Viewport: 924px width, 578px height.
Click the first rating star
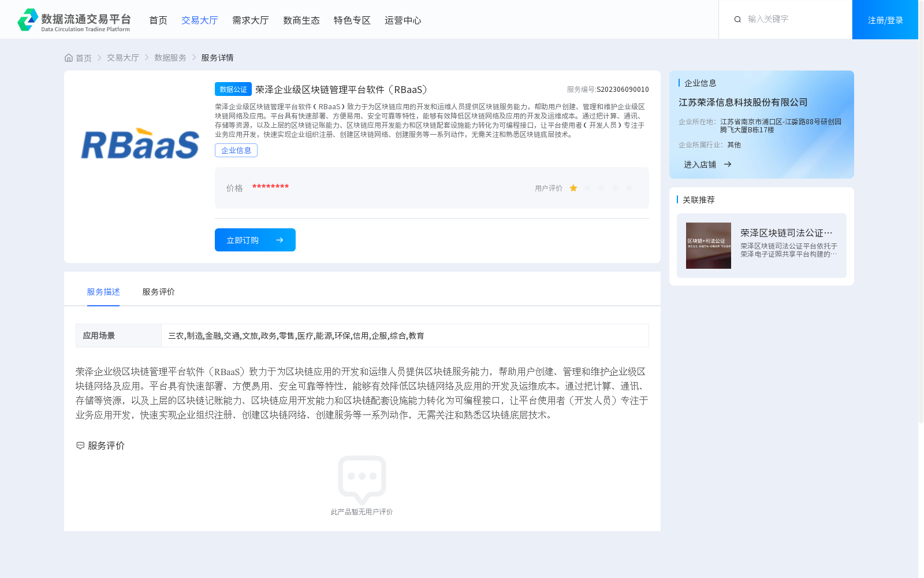pos(573,188)
